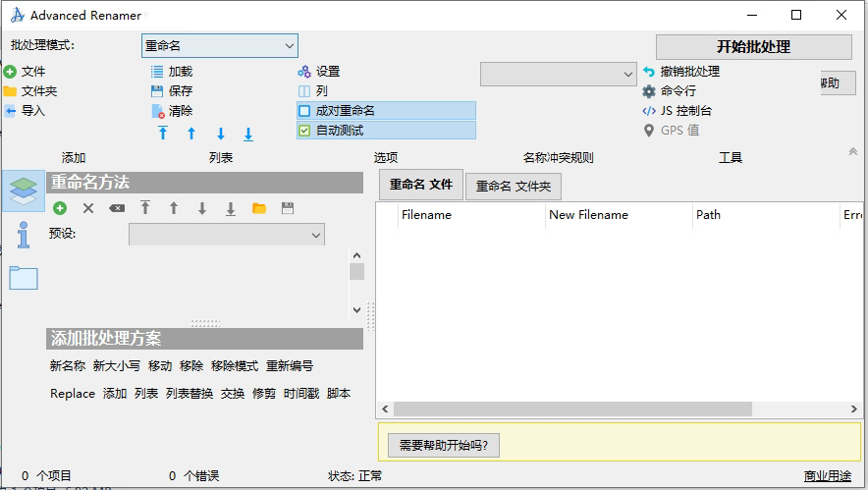This screenshot has height=490, width=868.
Task: Click the X remove method icon
Action: 88,208
